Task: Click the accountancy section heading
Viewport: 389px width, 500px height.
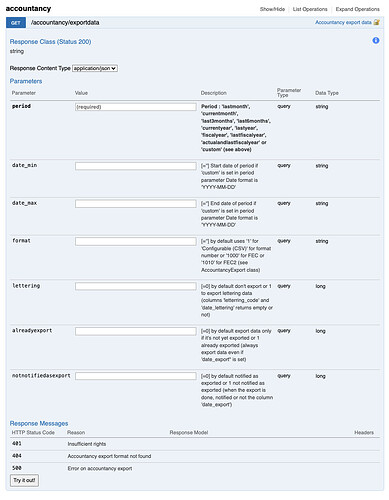Action: pyautogui.click(x=28, y=9)
